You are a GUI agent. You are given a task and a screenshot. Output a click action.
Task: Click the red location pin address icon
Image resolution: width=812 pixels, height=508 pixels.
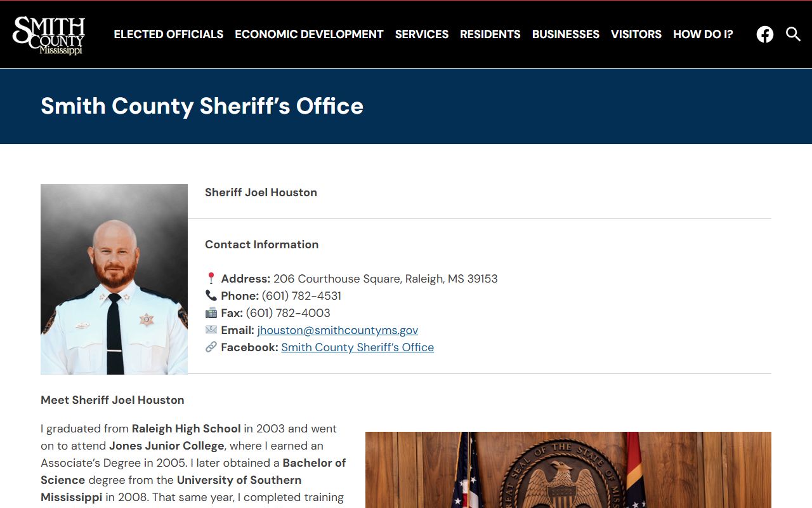[x=211, y=279]
